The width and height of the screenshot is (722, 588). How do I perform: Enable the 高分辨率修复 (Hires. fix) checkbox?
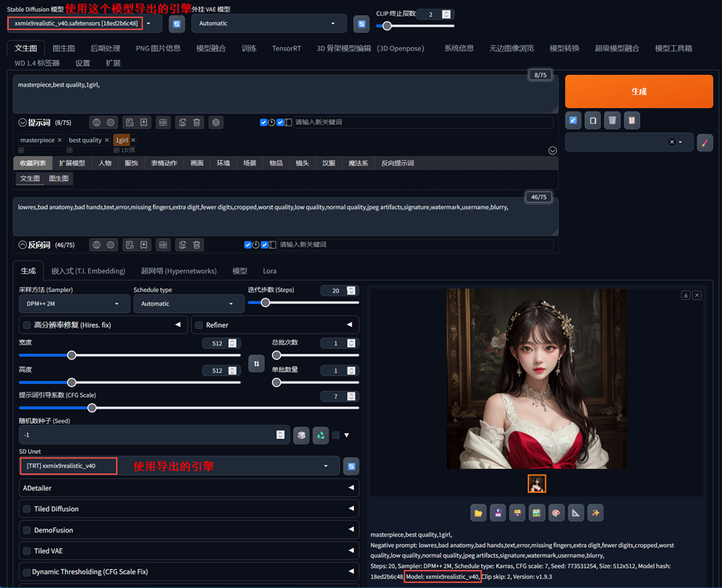pyautogui.click(x=27, y=325)
